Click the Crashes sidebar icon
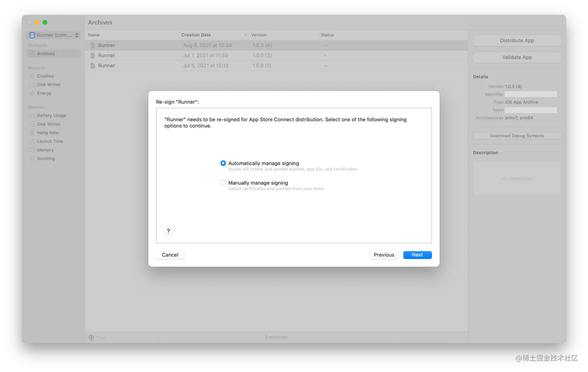Image resolution: width=588 pixels, height=372 pixels. point(32,76)
